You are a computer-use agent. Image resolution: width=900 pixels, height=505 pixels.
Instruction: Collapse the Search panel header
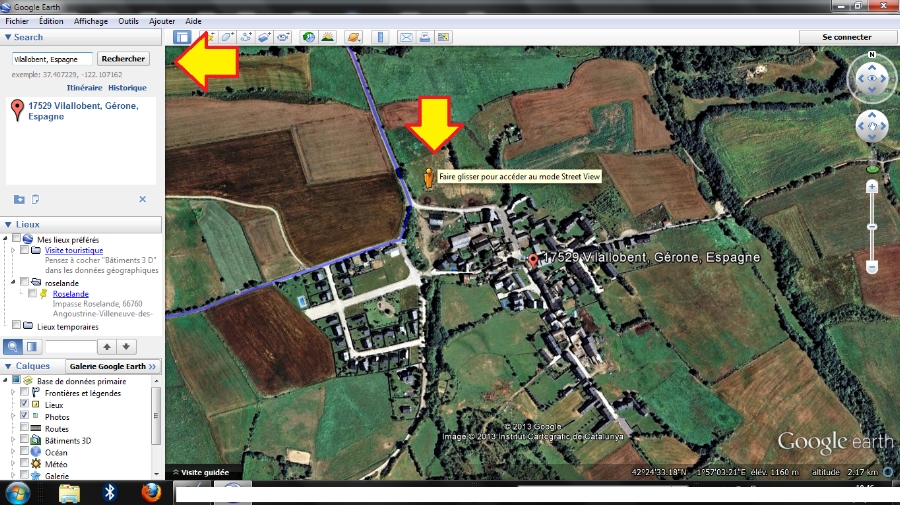tap(9, 37)
